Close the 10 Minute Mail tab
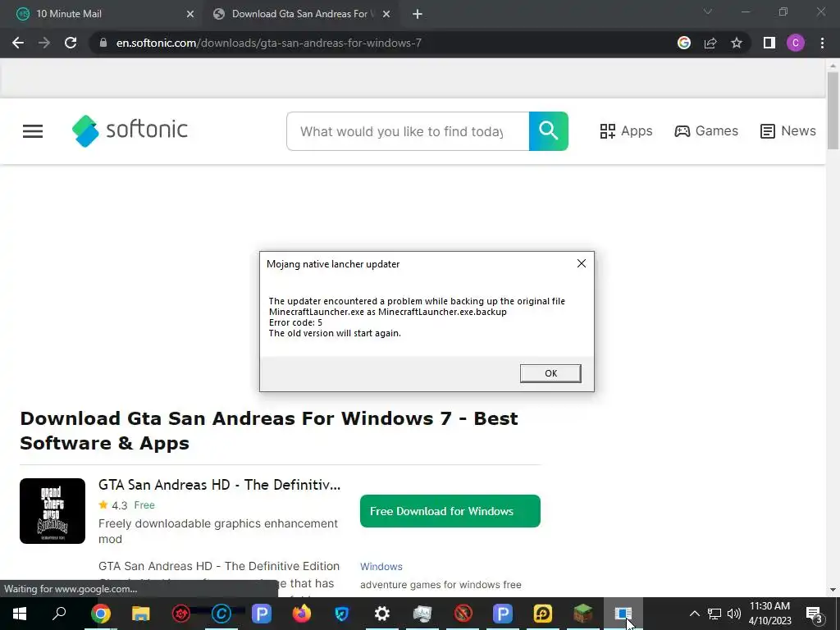The image size is (840, 630). pos(190,15)
